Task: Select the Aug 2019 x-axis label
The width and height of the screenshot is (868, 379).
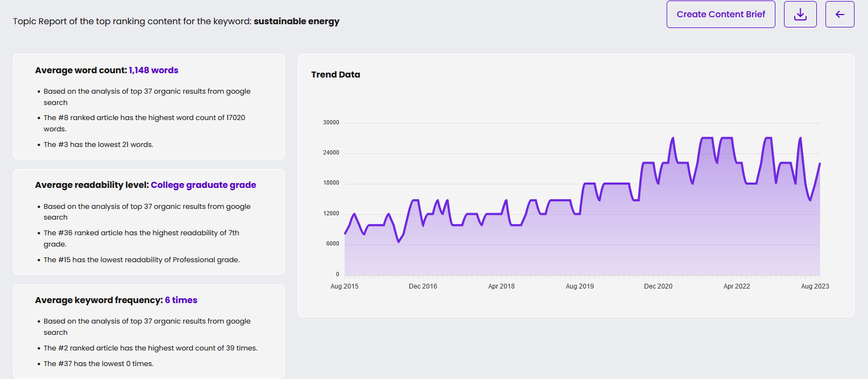Action: click(579, 286)
